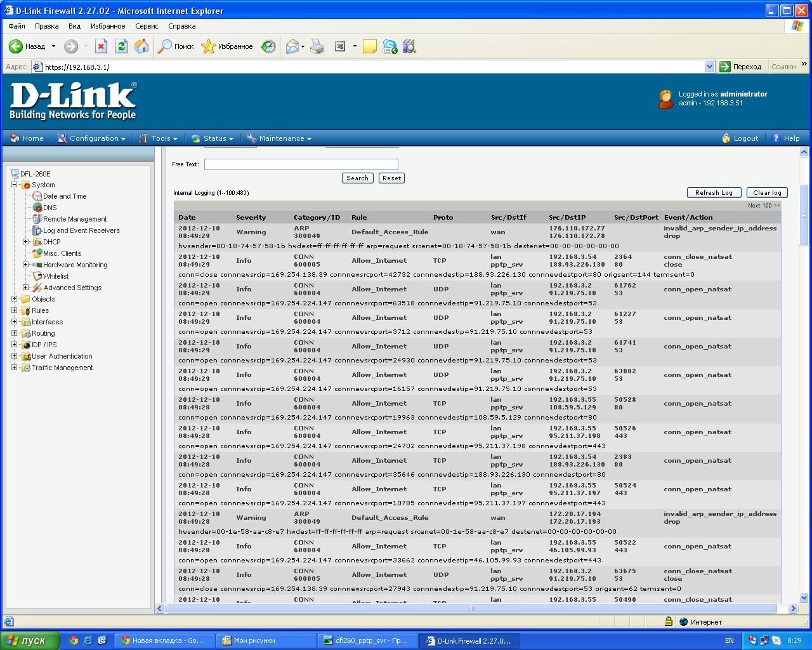Open Log and Event Receivers

click(x=81, y=230)
